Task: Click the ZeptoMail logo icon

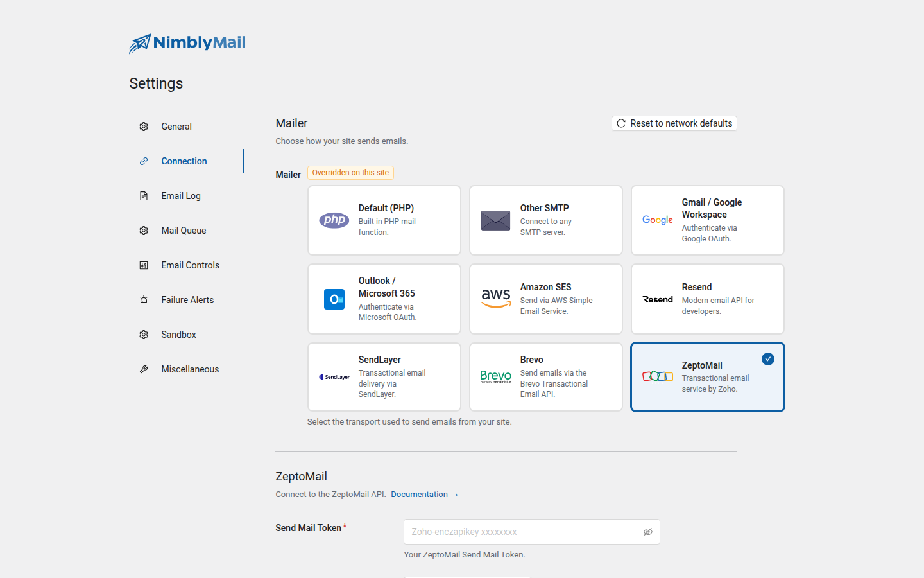Action: (x=658, y=376)
